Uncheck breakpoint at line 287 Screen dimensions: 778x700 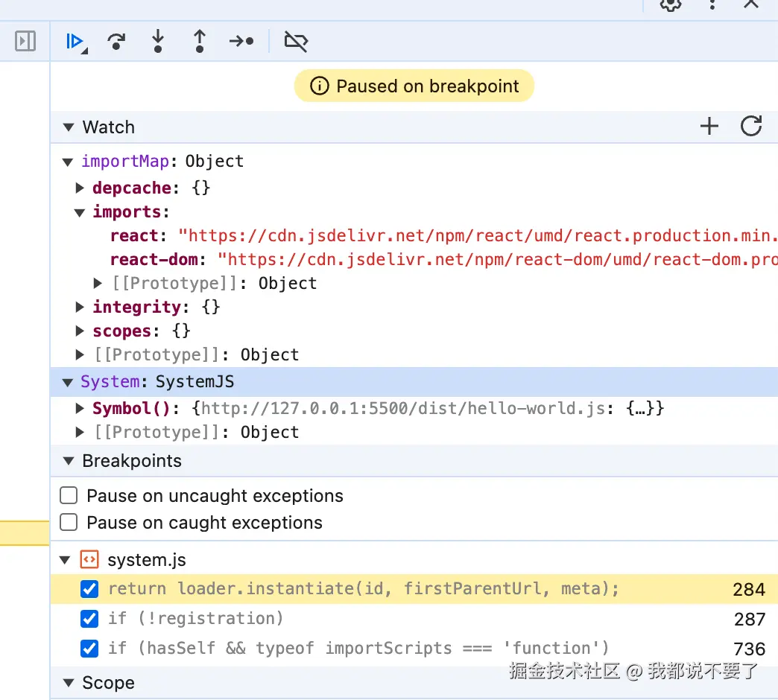[89, 619]
